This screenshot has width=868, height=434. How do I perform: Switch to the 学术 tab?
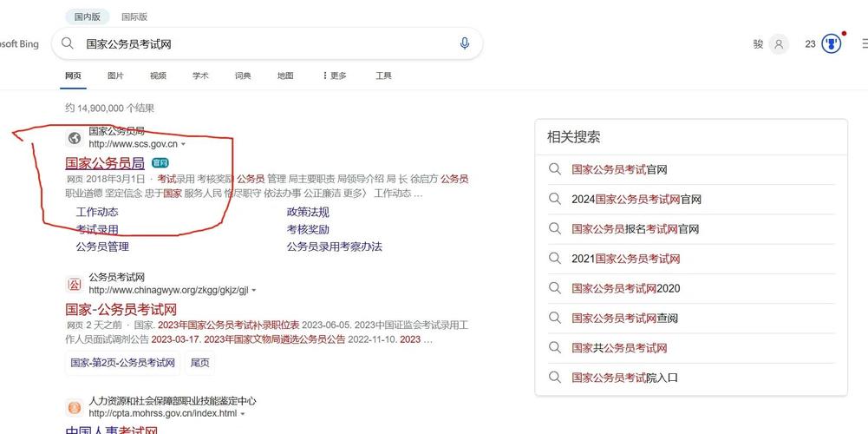(x=200, y=76)
